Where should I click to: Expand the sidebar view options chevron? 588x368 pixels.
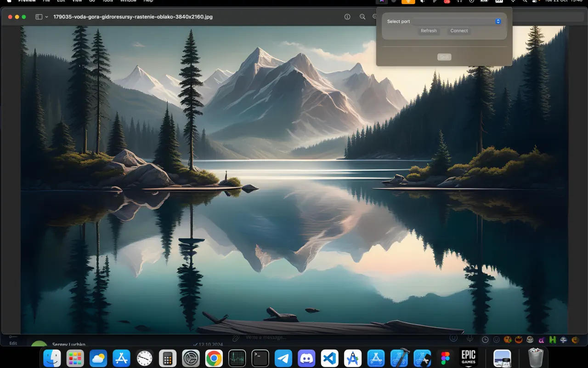click(x=45, y=17)
